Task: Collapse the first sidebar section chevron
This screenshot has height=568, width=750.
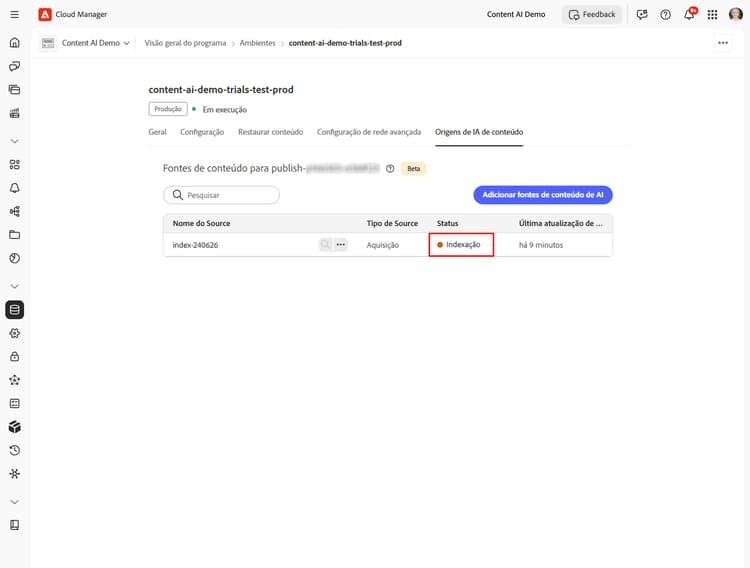Action: point(15,141)
